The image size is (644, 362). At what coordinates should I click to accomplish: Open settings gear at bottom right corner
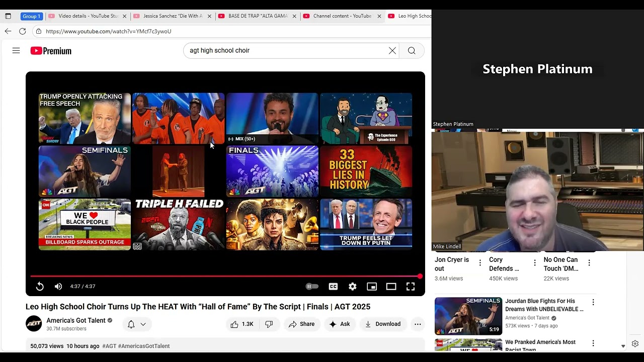coord(635,344)
